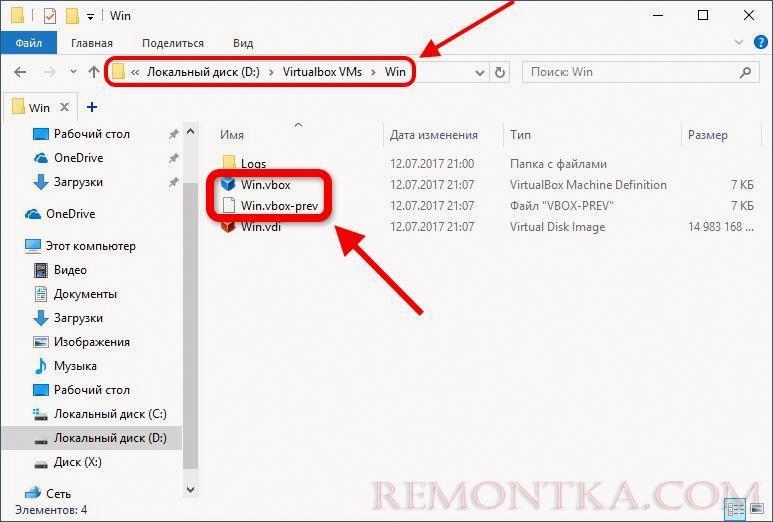The image size is (773, 522).
Task: Click the Properties checkmark icon in title bar
Action: click(50, 16)
